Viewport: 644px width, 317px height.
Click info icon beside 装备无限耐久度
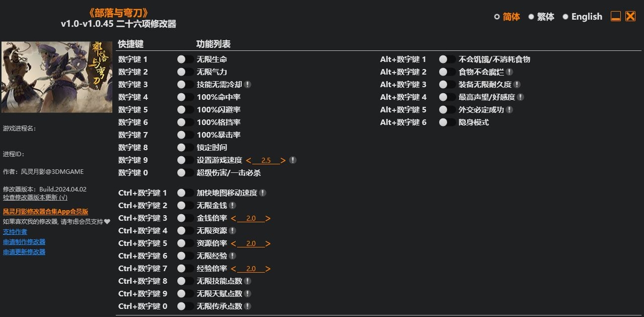click(517, 85)
